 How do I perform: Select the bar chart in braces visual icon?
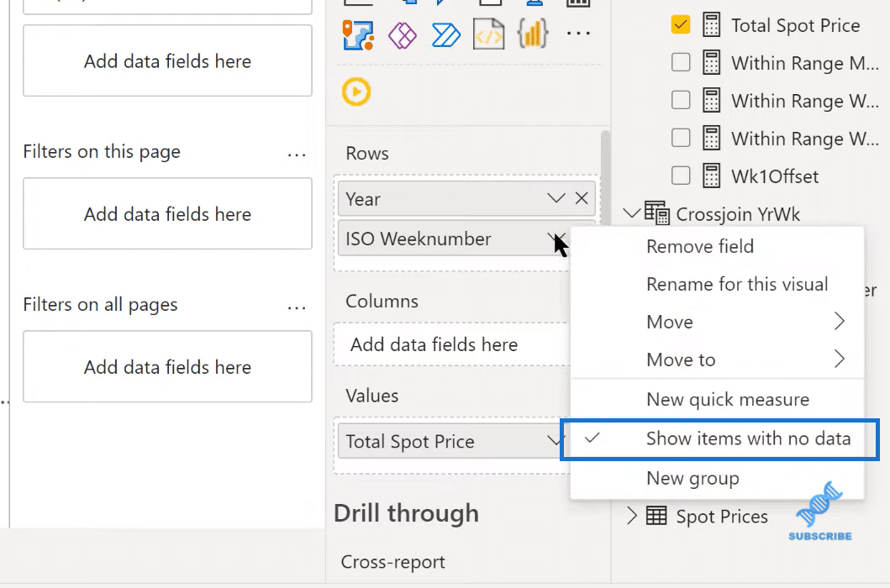click(x=533, y=34)
